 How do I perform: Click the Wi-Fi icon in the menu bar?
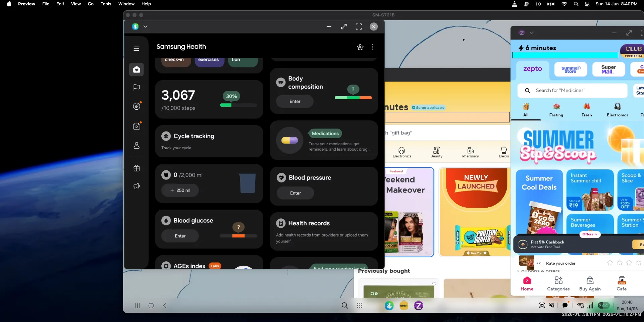point(564,4)
